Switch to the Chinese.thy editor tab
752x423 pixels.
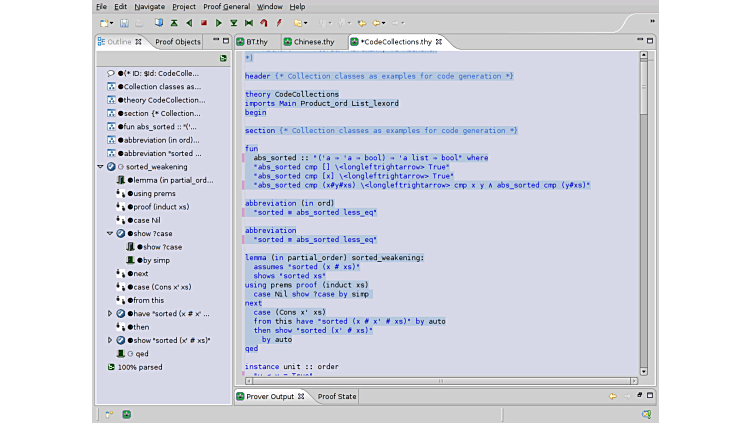coord(314,42)
